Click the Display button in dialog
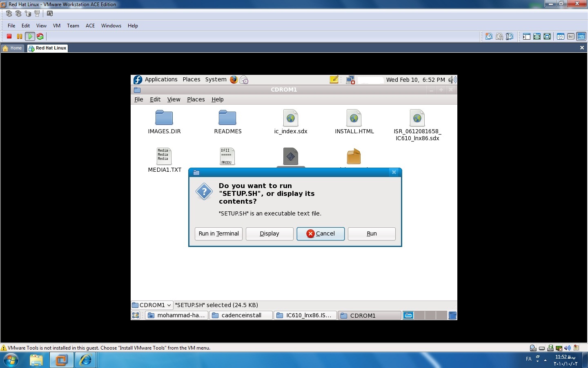588x368 pixels. (x=269, y=234)
